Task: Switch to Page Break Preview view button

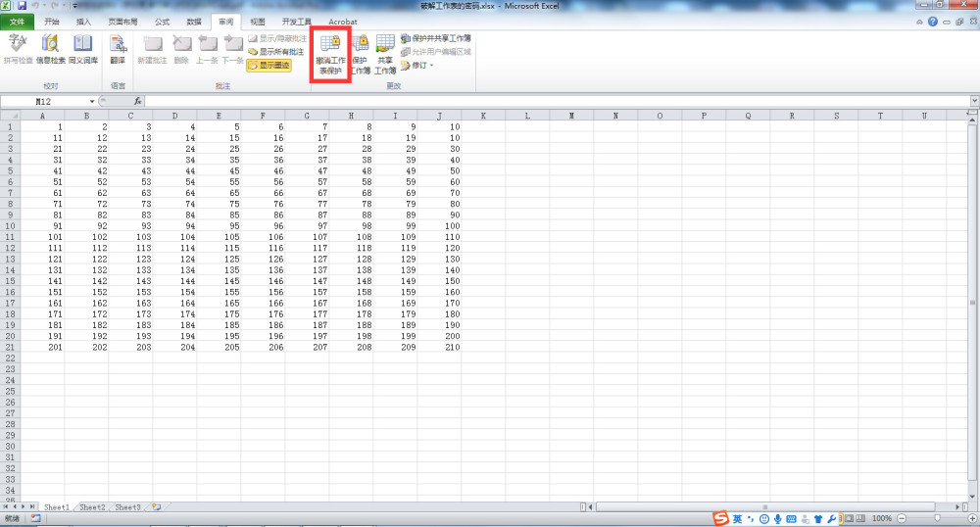Action: coord(860,518)
